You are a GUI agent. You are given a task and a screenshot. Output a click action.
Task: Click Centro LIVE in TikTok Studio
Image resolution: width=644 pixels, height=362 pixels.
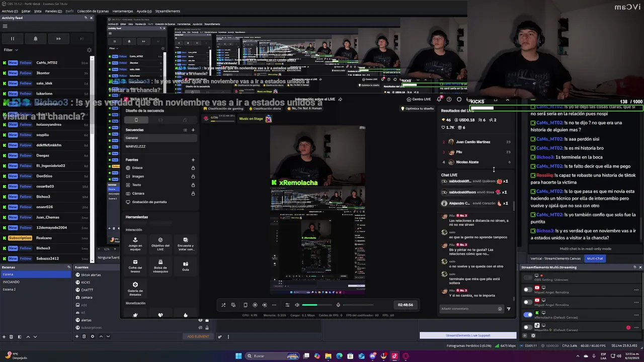click(x=419, y=99)
